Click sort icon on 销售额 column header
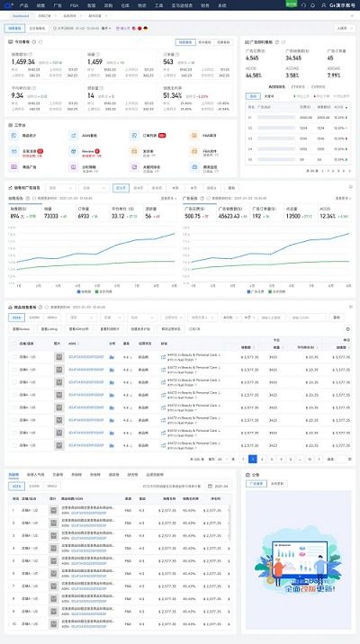This screenshot has width=360, height=644. [254, 347]
